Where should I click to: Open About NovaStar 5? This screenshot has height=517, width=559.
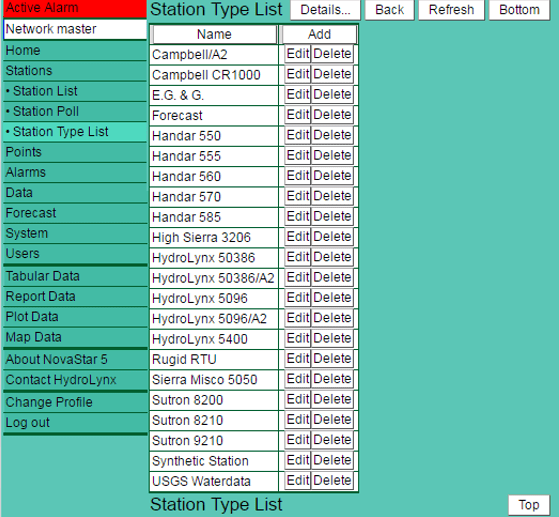(75, 359)
